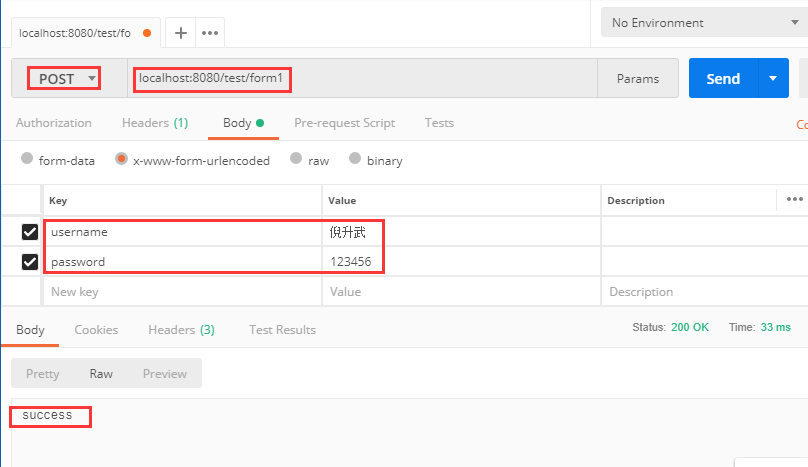
Task: Open table column options ellipsis
Action: (794, 199)
